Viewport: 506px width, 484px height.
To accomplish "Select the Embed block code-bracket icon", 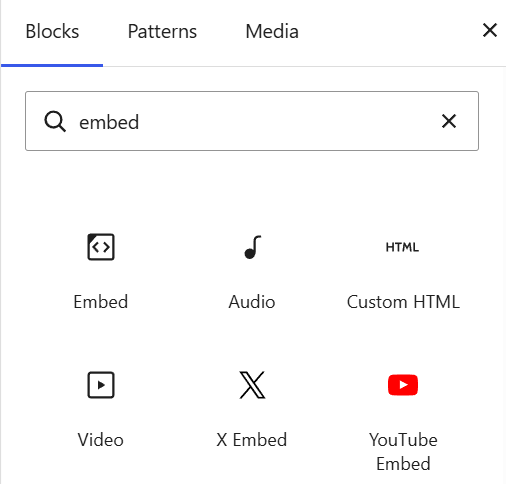I will pos(101,247).
